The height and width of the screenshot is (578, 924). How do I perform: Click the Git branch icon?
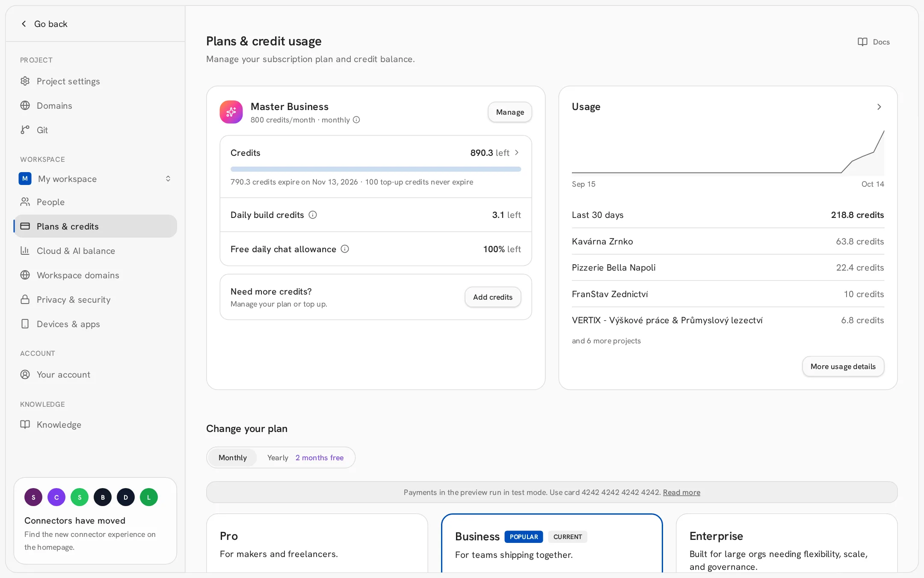[x=25, y=130]
